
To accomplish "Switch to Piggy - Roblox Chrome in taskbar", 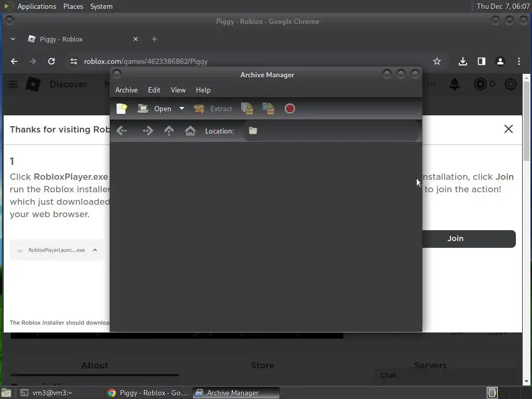I will 148,393.
